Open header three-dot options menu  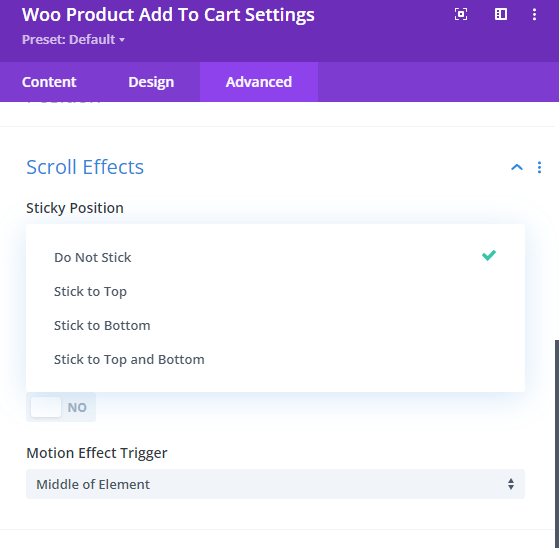[x=534, y=14]
